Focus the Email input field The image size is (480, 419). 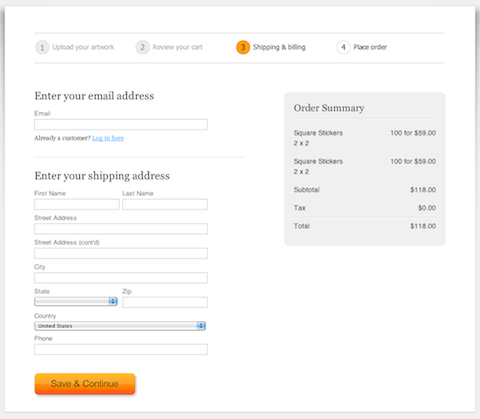point(121,124)
